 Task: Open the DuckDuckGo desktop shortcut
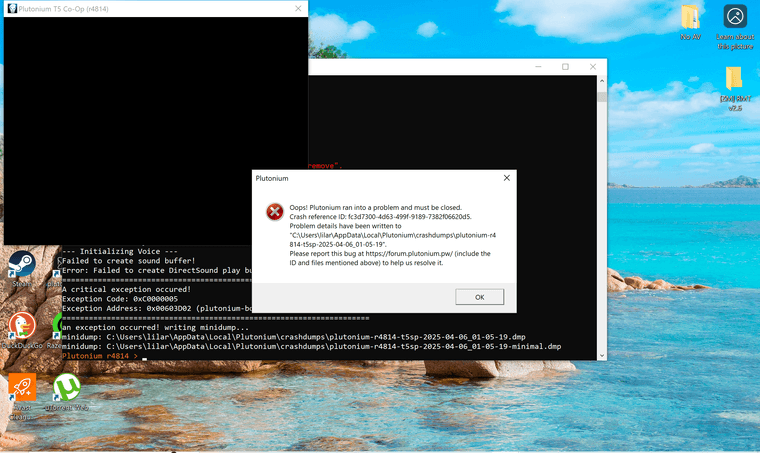coord(22,330)
